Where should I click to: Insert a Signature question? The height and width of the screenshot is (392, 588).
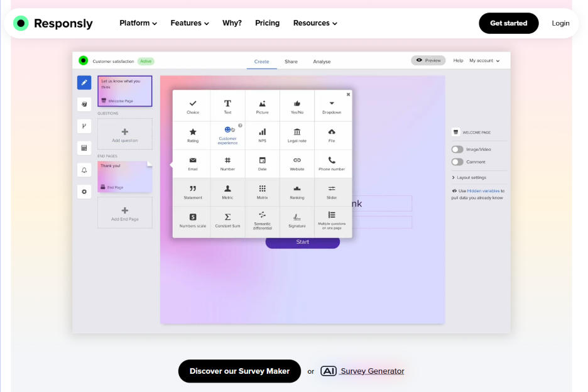click(297, 220)
